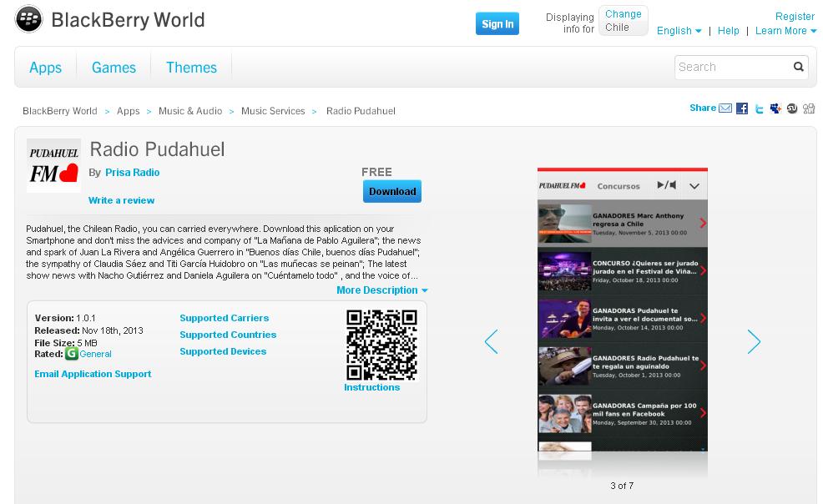The height and width of the screenshot is (504, 823).
Task: Share this app by email icon
Action: coord(725,108)
